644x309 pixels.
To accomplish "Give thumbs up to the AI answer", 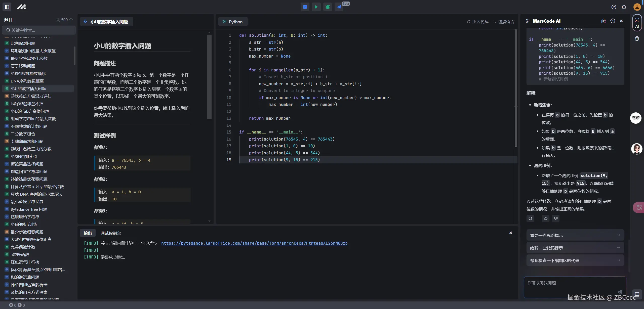I will pos(546,218).
